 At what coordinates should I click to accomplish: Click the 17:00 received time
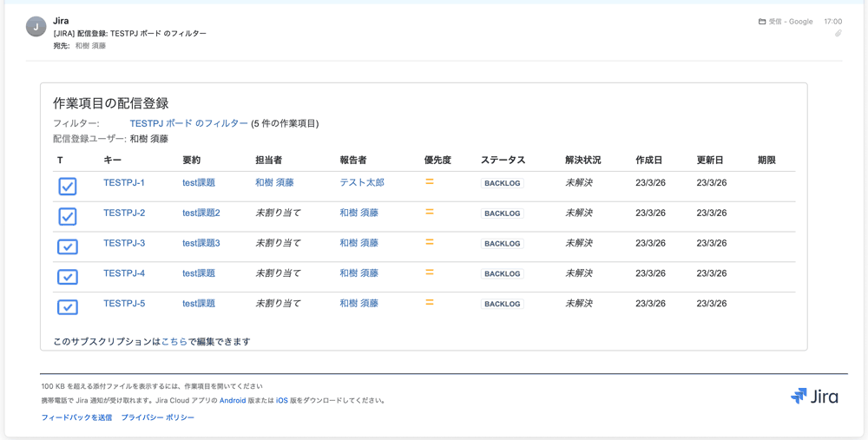click(x=833, y=22)
